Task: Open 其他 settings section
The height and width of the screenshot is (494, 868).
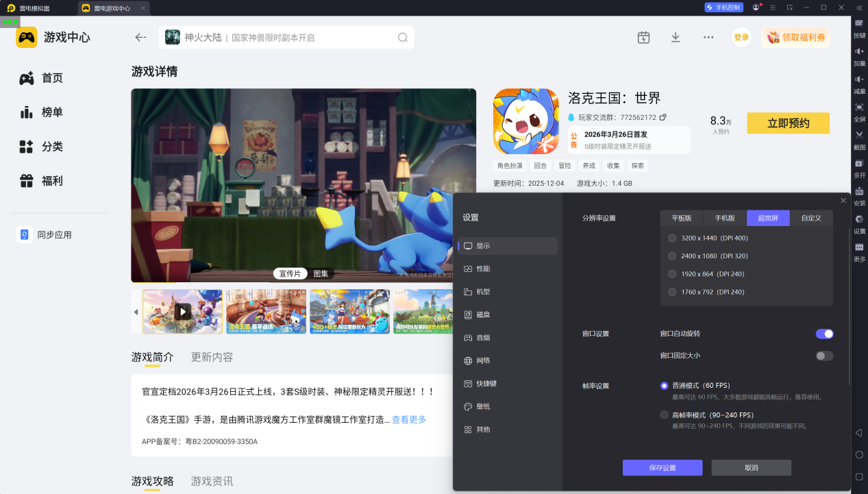Action: [508, 430]
